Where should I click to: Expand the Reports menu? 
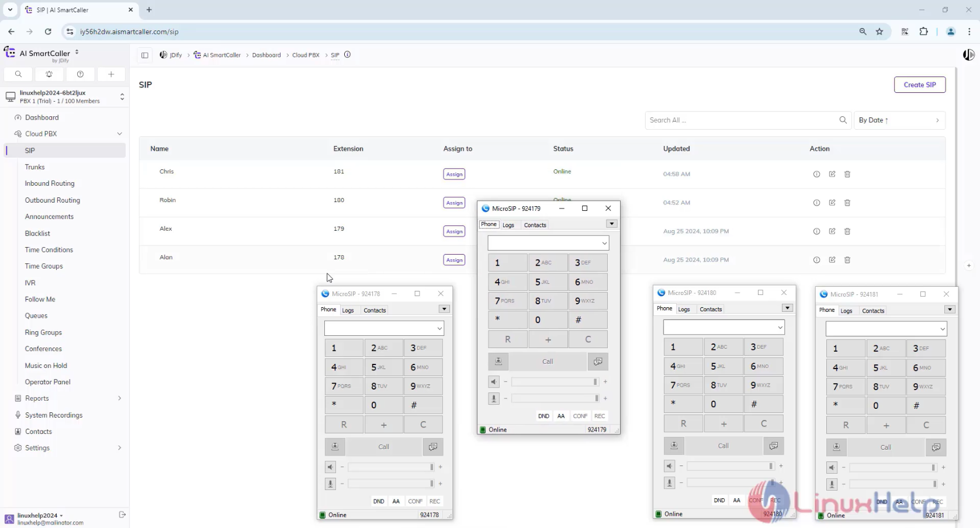119,398
